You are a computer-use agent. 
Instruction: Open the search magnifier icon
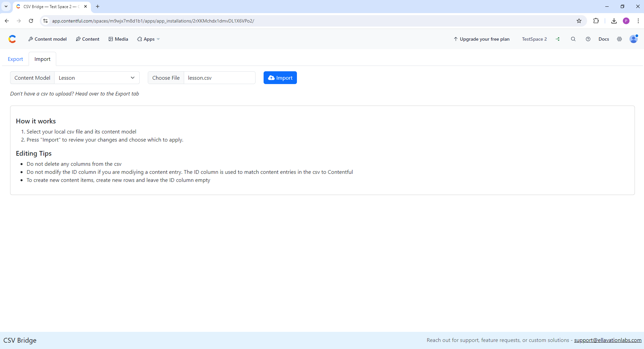pos(573,39)
